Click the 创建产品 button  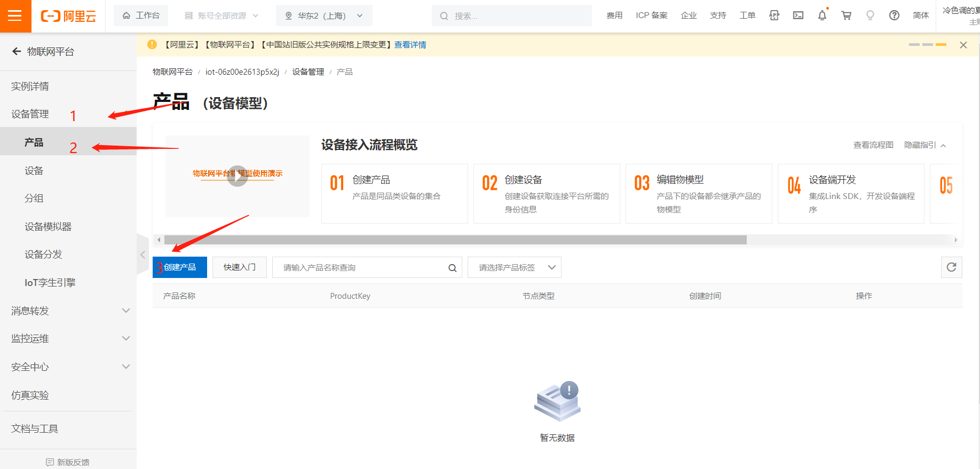[180, 267]
